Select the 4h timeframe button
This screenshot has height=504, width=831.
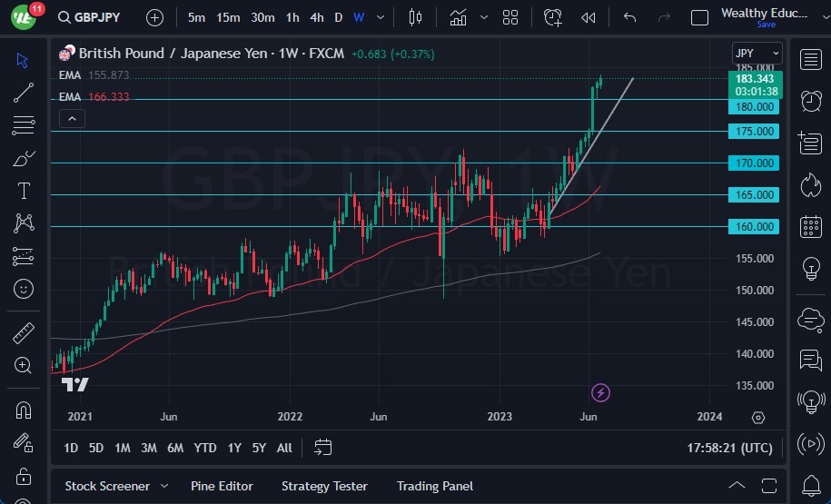point(316,17)
